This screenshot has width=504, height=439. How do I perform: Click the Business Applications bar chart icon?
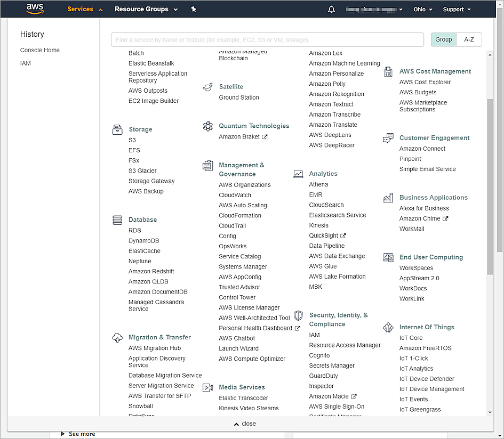tap(388, 198)
